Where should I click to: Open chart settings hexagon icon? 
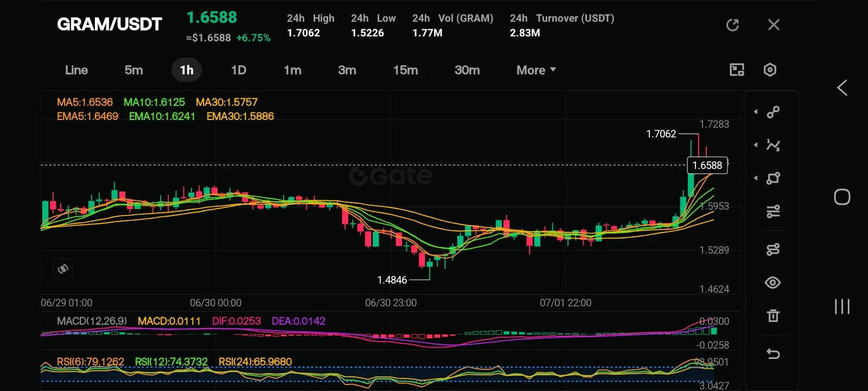[x=770, y=70]
